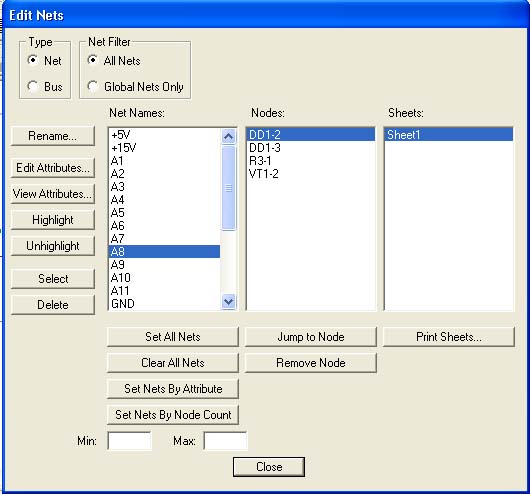Screen dimensions: 530x494
Task: Click scroll-up arrow of Net Names list
Action: (228, 136)
